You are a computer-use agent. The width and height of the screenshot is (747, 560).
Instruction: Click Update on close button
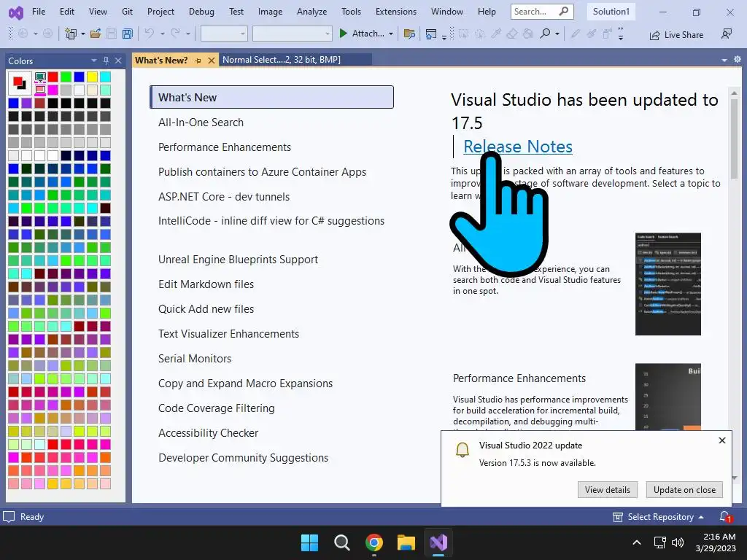[684, 489]
